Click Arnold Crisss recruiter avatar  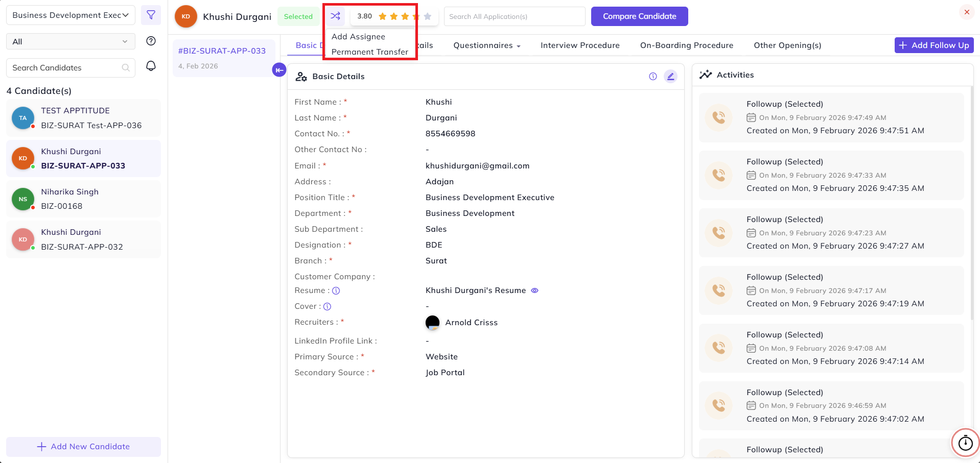(432, 323)
